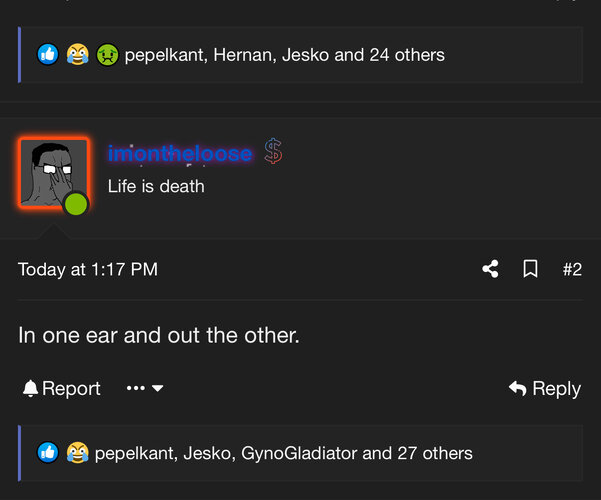Open the imontheloose avatar image
601x500 pixels.
pyautogui.click(x=50, y=172)
